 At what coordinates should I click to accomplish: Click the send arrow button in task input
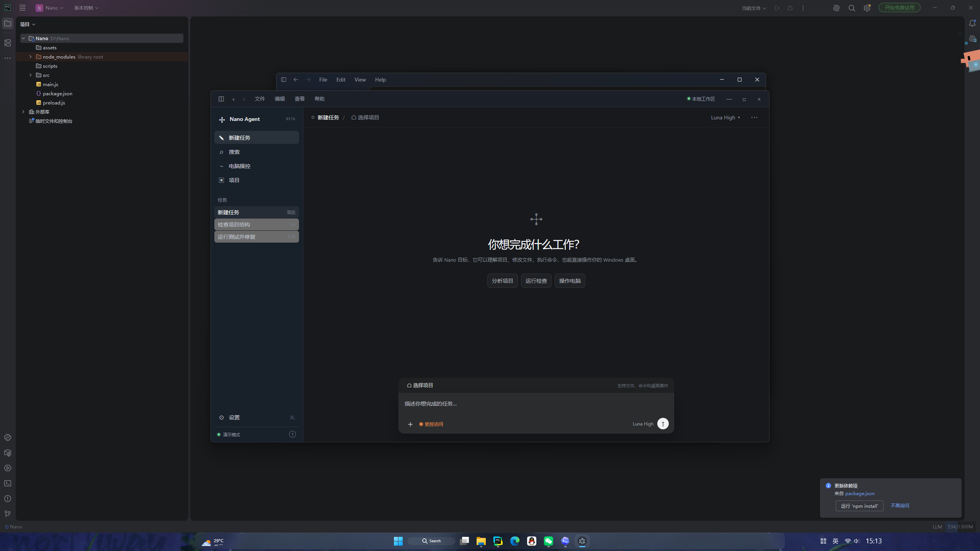pyautogui.click(x=663, y=424)
